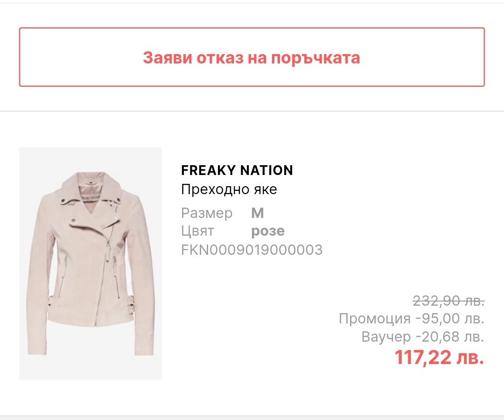Click the Преходно яке product name

229,190
